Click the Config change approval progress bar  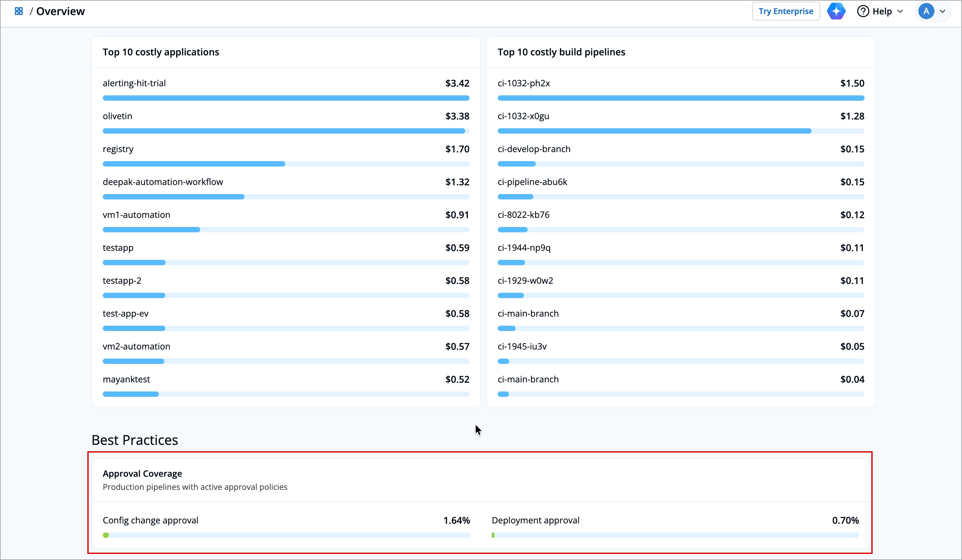pyautogui.click(x=286, y=535)
